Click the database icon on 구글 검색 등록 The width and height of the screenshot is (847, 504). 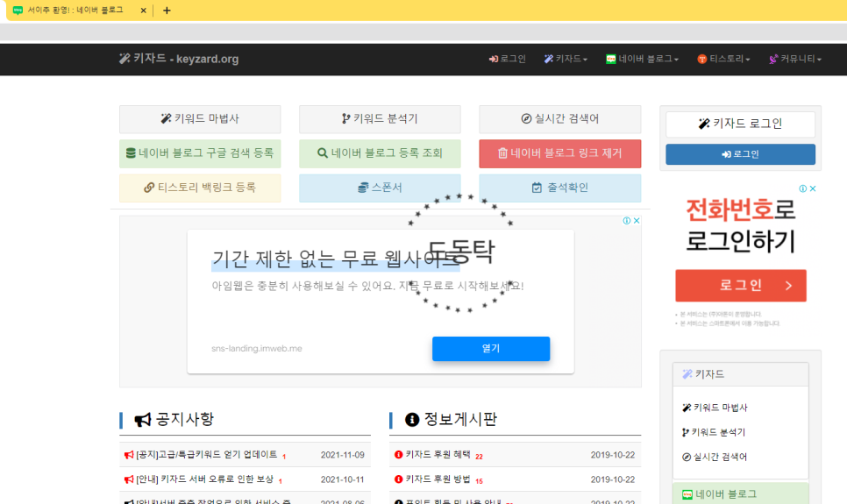tap(131, 153)
